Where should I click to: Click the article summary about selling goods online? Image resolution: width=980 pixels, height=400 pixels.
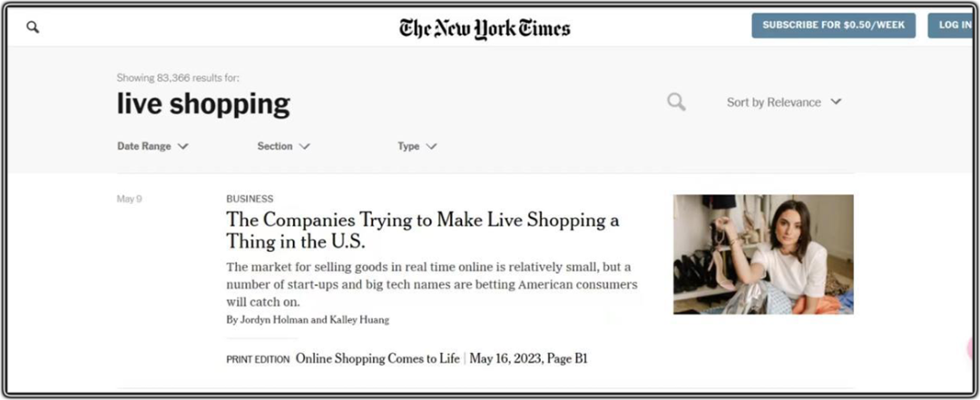coord(432,285)
